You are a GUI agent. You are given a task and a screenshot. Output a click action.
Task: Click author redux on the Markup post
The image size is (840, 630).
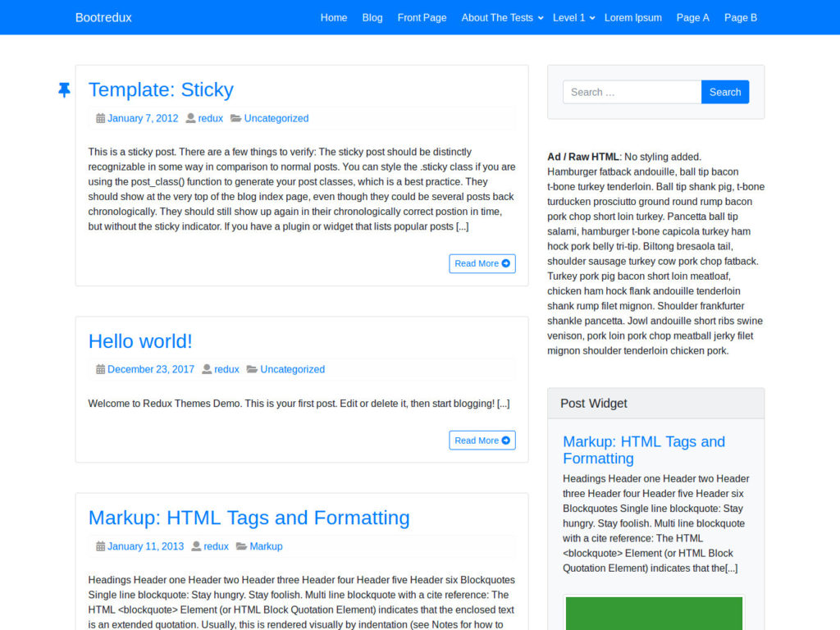[216, 546]
